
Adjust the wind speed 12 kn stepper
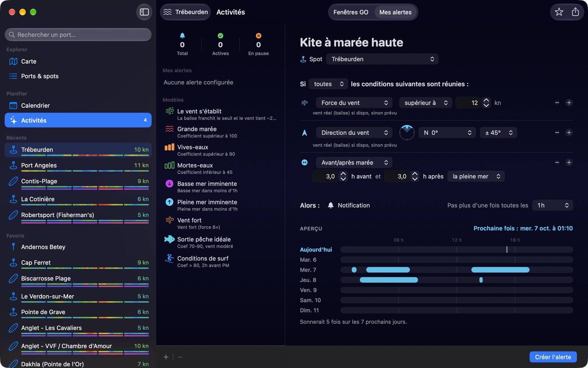[486, 103]
